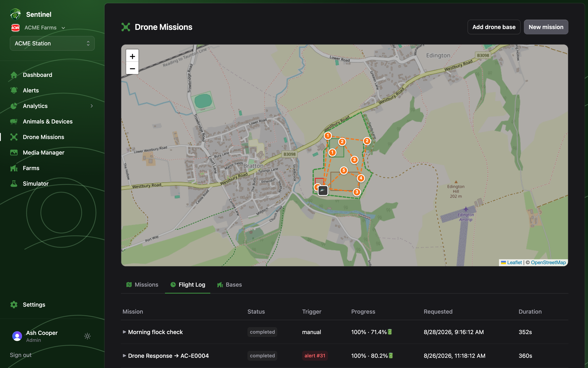Zoom out on the map
This screenshot has height=368, width=588.
[132, 68]
